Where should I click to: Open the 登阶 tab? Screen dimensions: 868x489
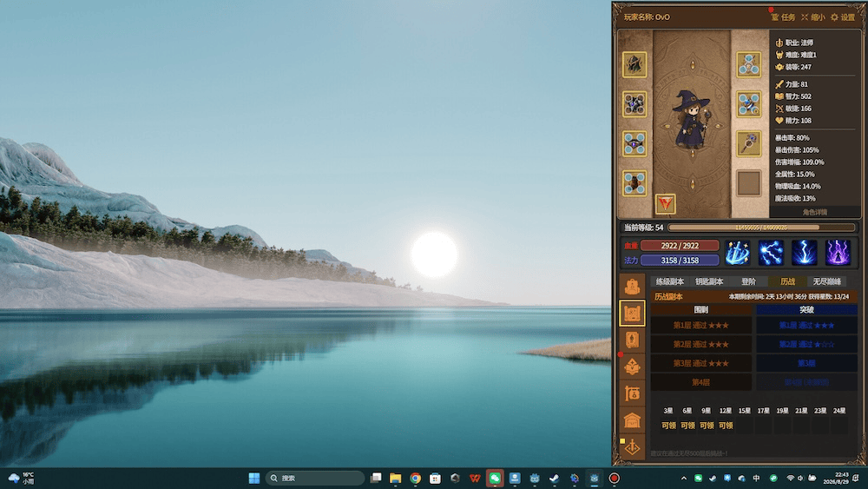[748, 281]
